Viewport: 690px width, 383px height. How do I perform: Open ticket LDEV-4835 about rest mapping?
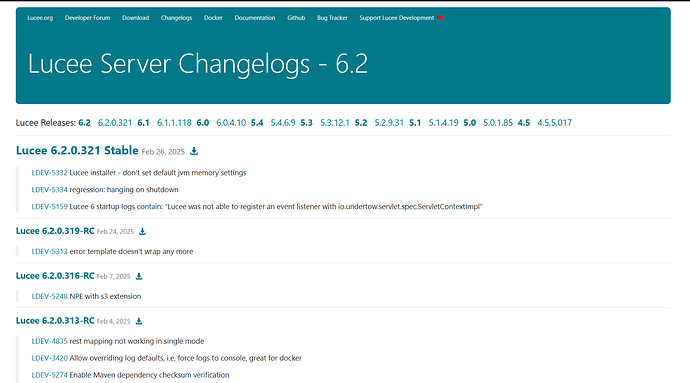coord(49,342)
